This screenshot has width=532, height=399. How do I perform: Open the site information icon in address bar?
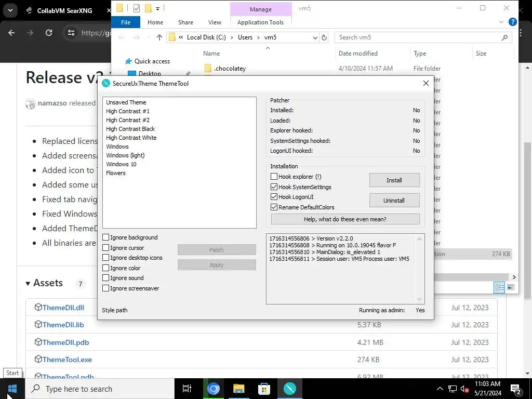[71, 33]
